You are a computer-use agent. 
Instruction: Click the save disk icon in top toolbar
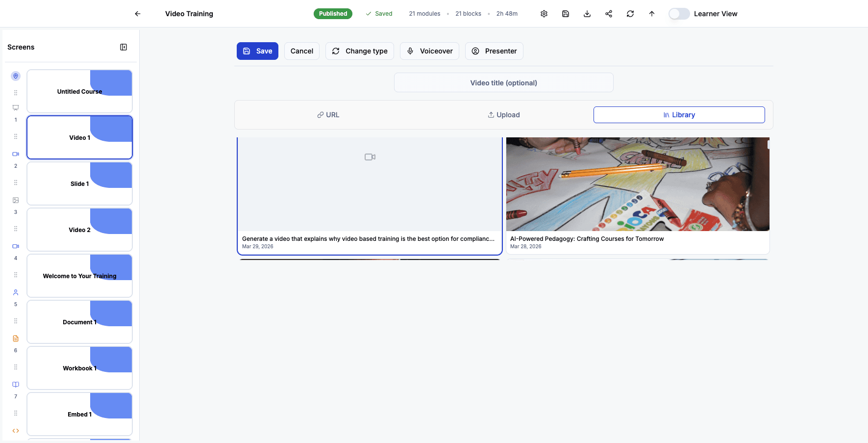pyautogui.click(x=566, y=14)
